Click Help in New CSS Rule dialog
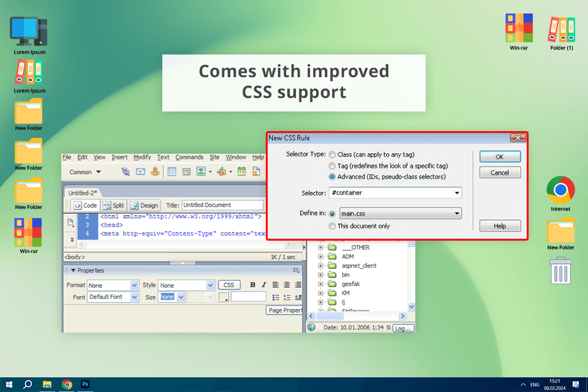The height and width of the screenshot is (392, 588). 500,226
